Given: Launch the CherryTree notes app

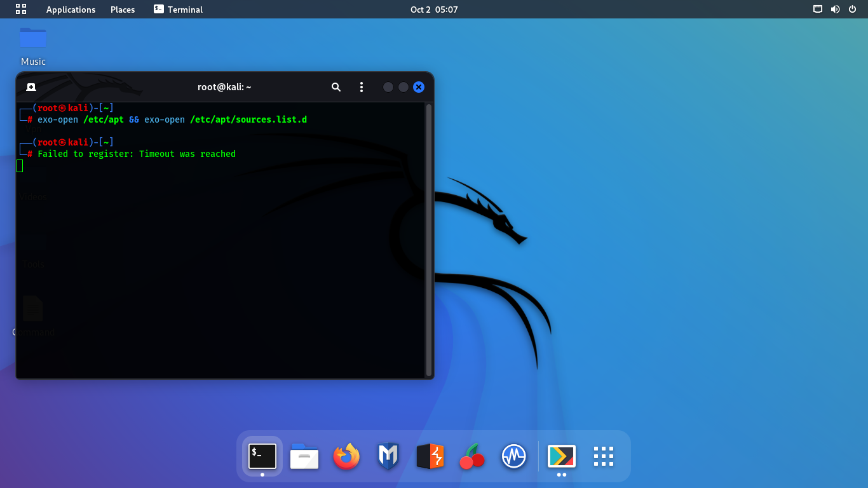Looking at the screenshot, I should click(471, 456).
